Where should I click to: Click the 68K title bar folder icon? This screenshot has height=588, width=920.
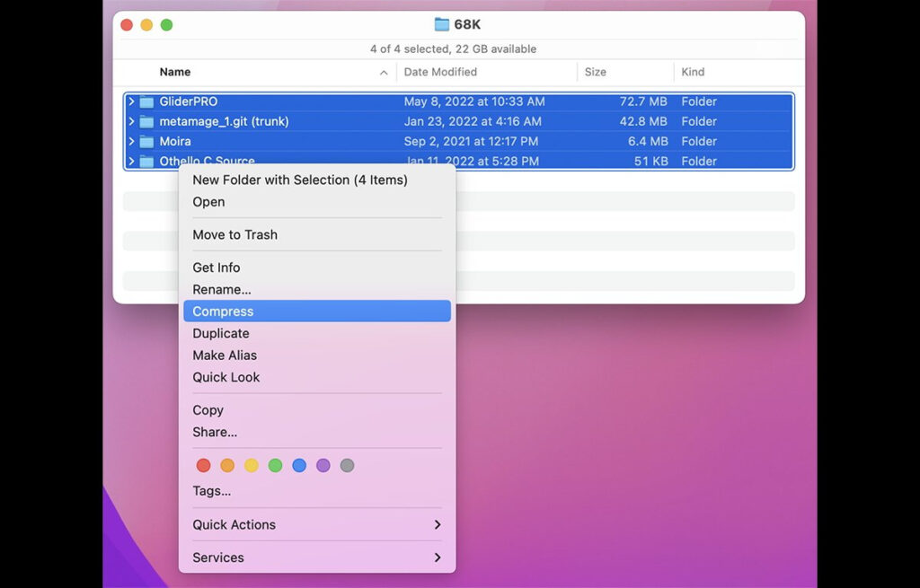pos(441,24)
